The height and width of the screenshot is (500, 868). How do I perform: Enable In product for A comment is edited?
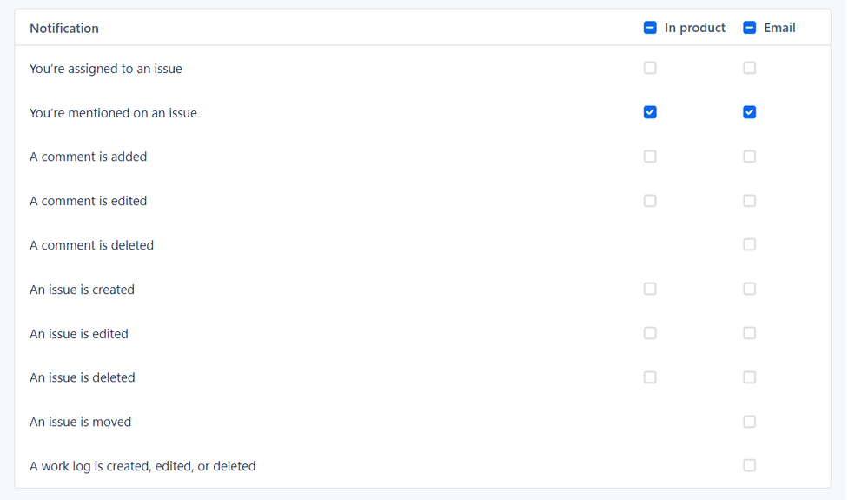point(650,201)
